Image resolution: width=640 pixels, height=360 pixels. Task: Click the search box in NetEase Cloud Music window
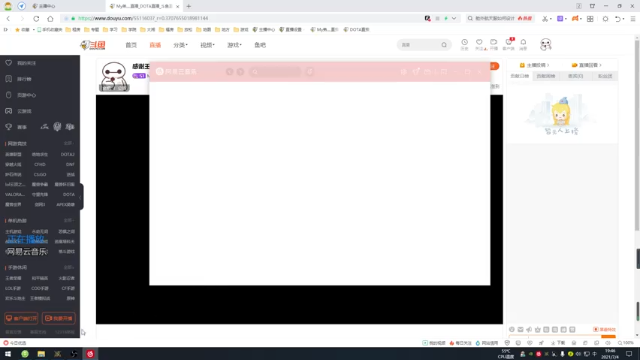[x=276, y=72]
